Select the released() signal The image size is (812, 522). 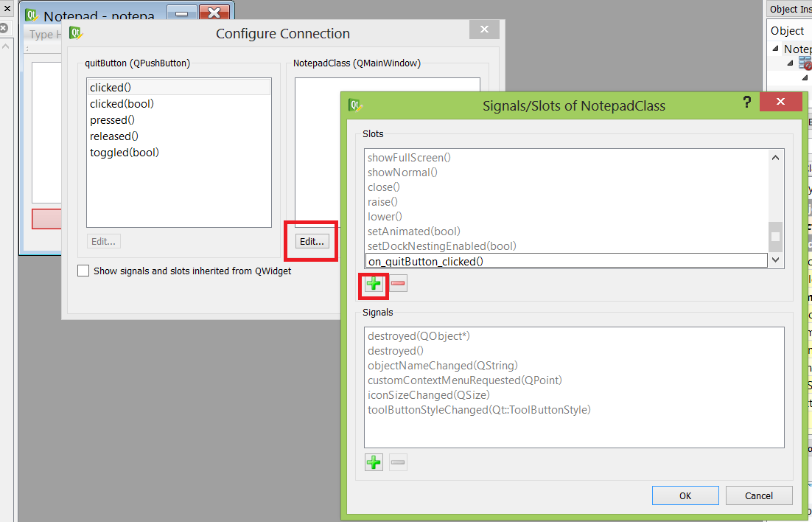pos(178,136)
